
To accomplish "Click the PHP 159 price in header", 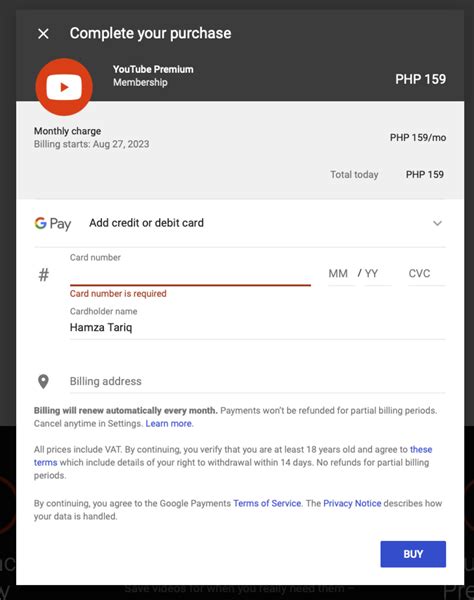I will click(x=420, y=80).
